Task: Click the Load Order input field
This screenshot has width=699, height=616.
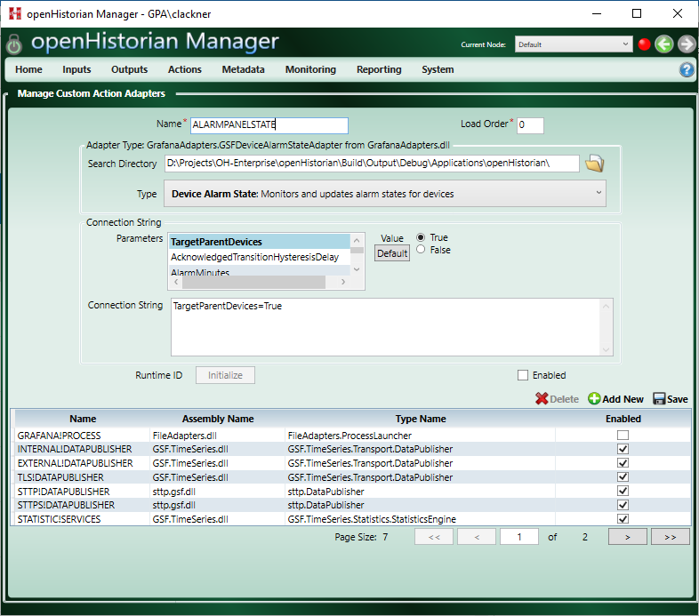Action: pyautogui.click(x=530, y=125)
